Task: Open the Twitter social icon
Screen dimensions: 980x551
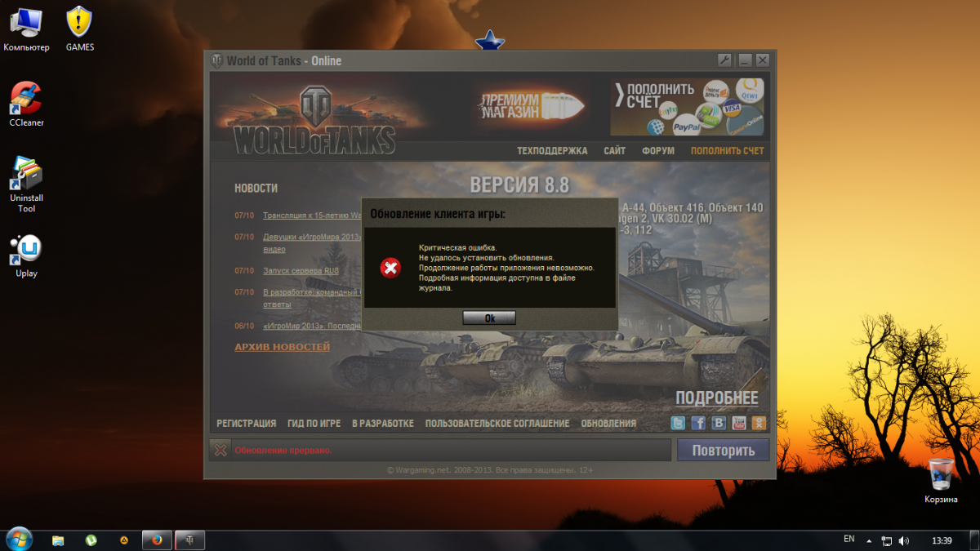Action: pos(678,423)
